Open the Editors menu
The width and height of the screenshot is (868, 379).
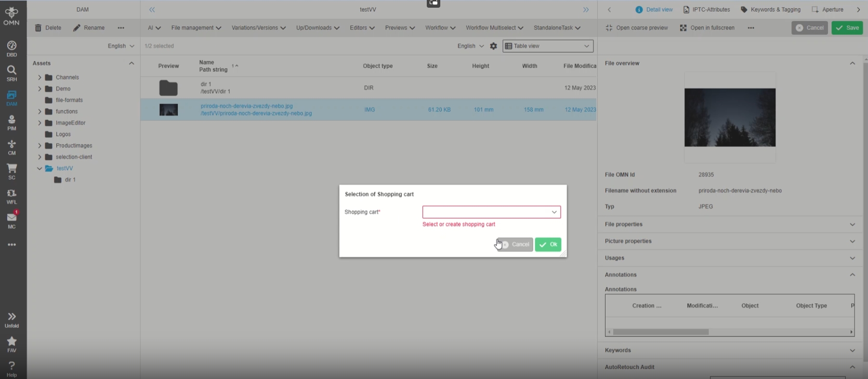(x=362, y=28)
